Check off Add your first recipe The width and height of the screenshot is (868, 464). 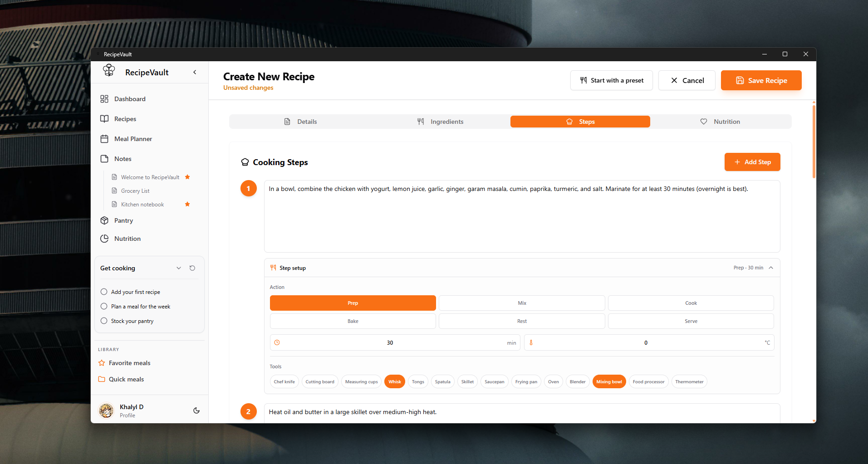tap(104, 292)
